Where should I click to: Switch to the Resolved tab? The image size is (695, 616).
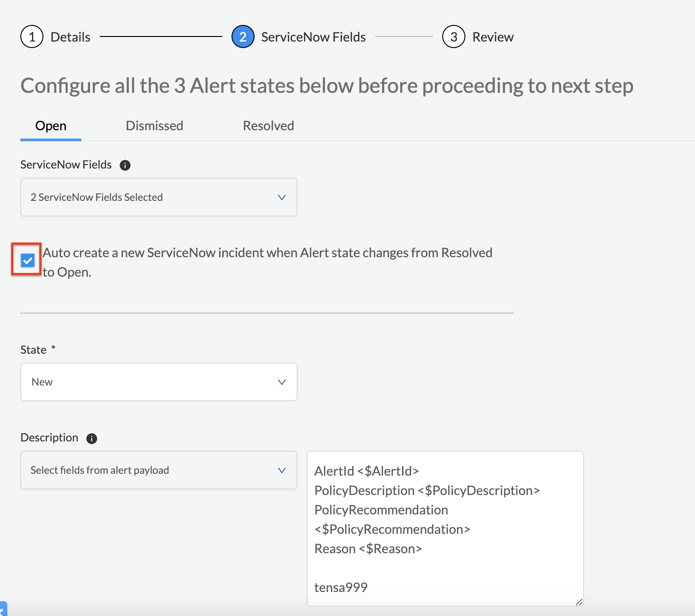coord(268,126)
